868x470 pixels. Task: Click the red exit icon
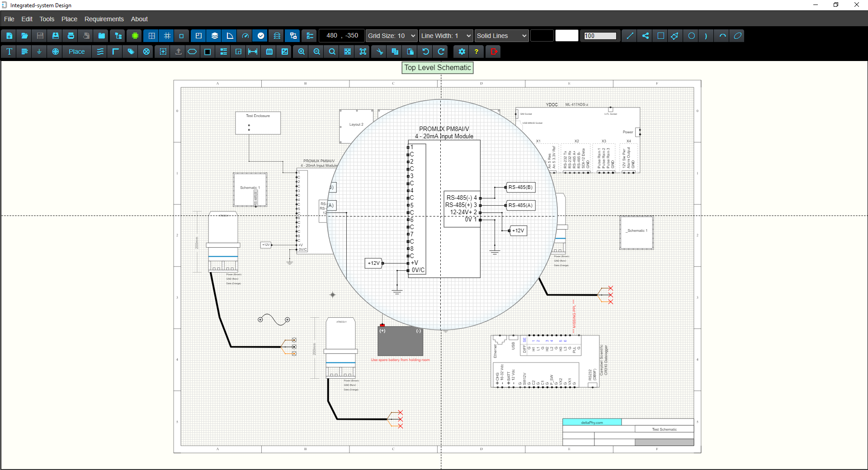(494, 52)
